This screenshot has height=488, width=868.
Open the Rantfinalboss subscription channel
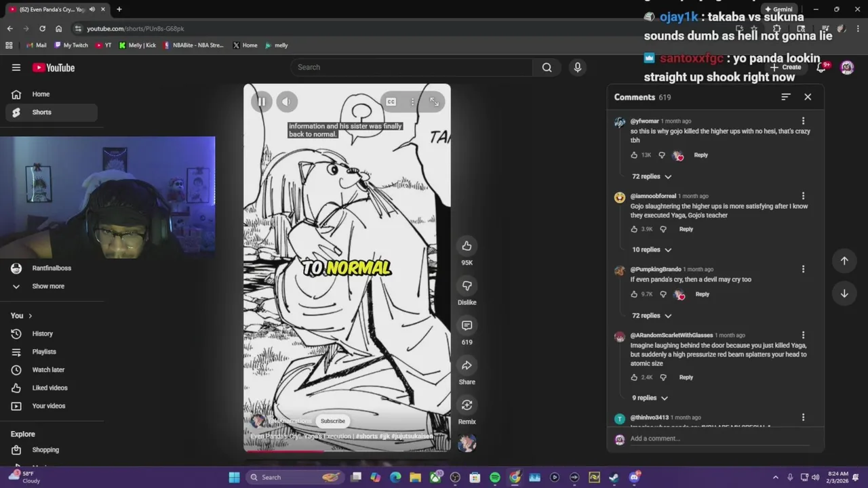pyautogui.click(x=52, y=268)
